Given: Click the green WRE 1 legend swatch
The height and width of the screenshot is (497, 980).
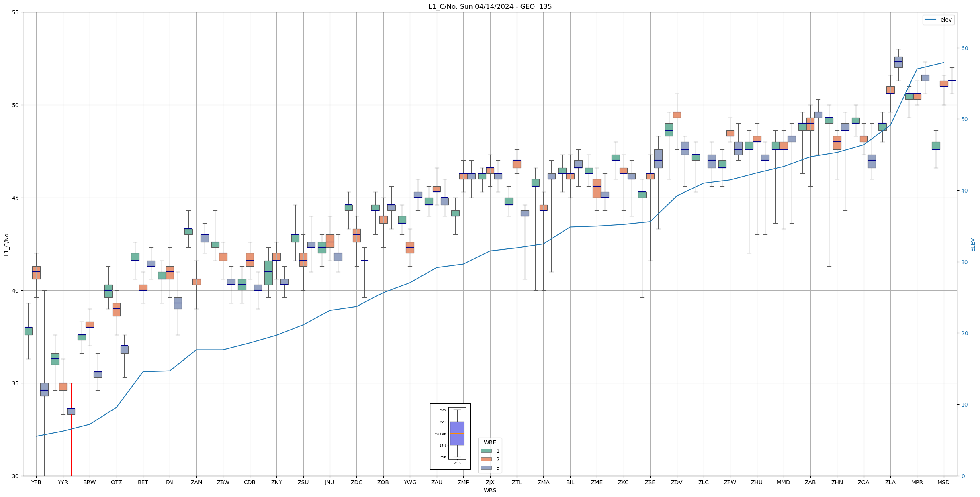Looking at the screenshot, I should pos(486,451).
